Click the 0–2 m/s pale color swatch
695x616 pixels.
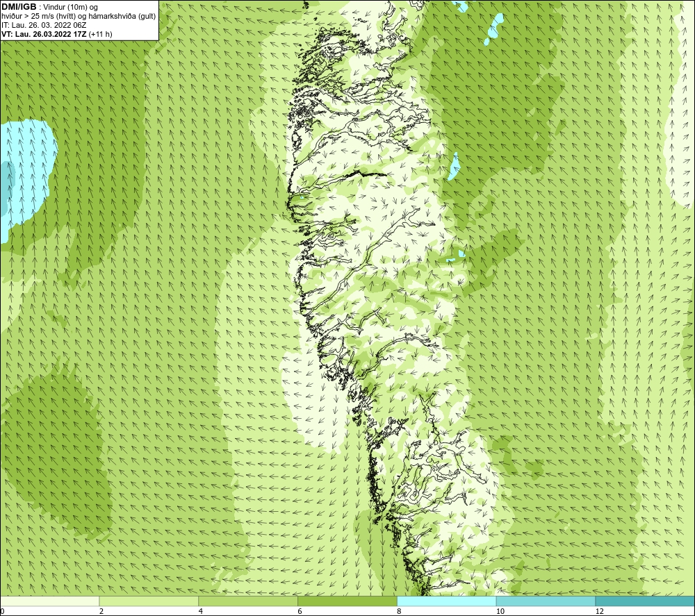[49, 601]
